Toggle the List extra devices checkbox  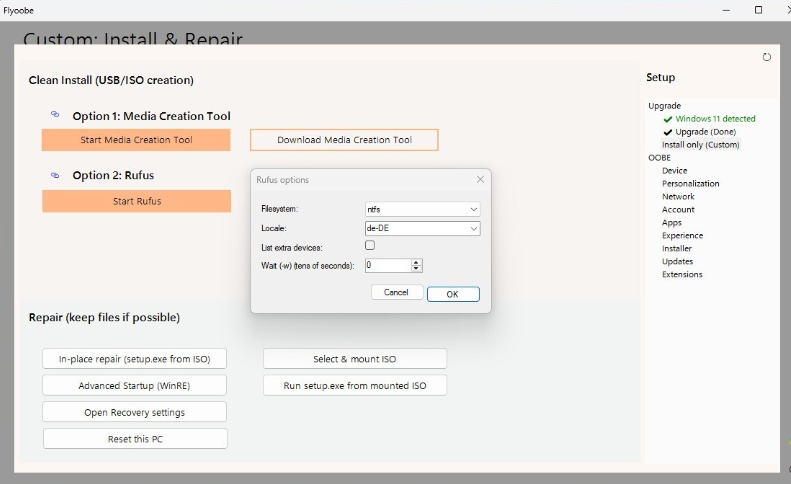coord(370,245)
